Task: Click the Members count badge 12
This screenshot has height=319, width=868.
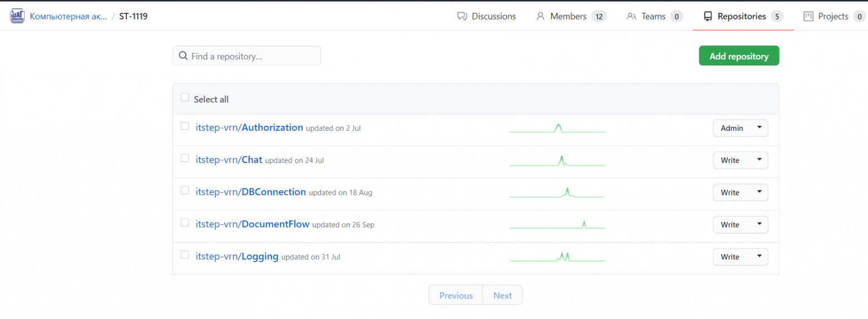Action: click(x=599, y=17)
